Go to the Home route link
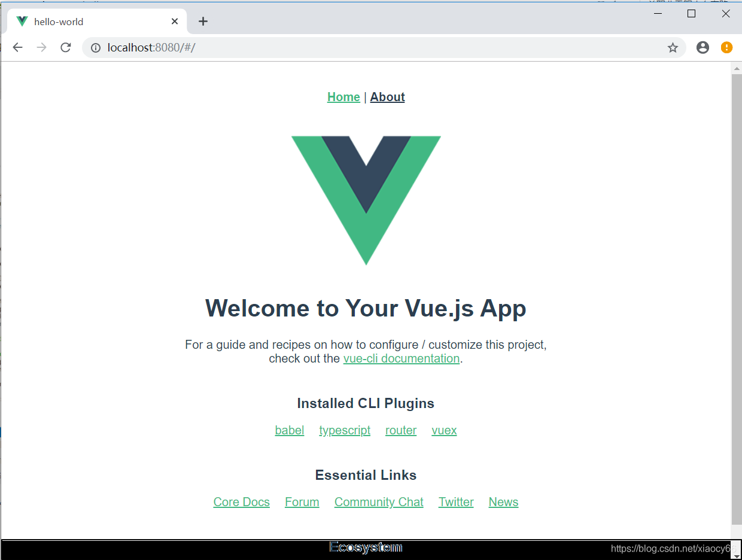 [x=343, y=97]
